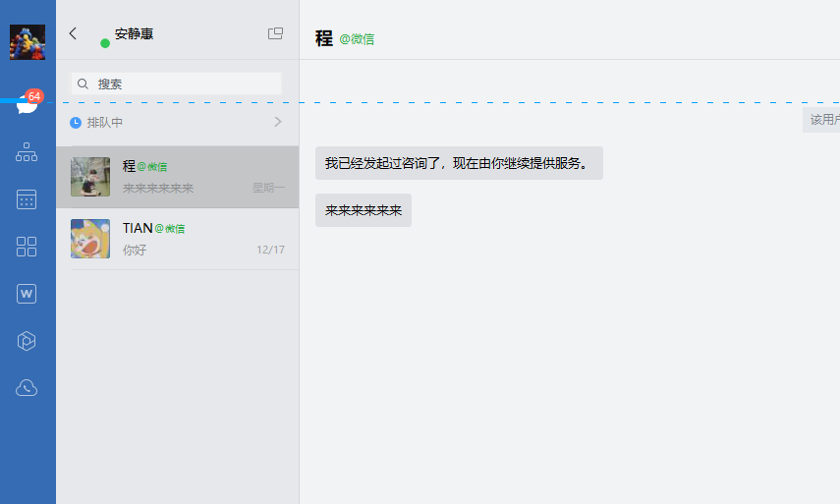Click 程's avatar thumbnail in list

[x=90, y=177]
